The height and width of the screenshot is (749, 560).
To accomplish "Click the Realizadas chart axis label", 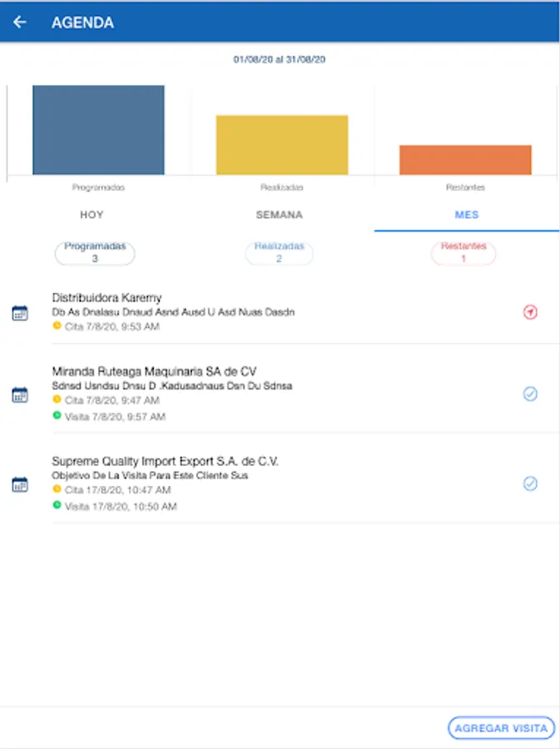I will (282, 187).
